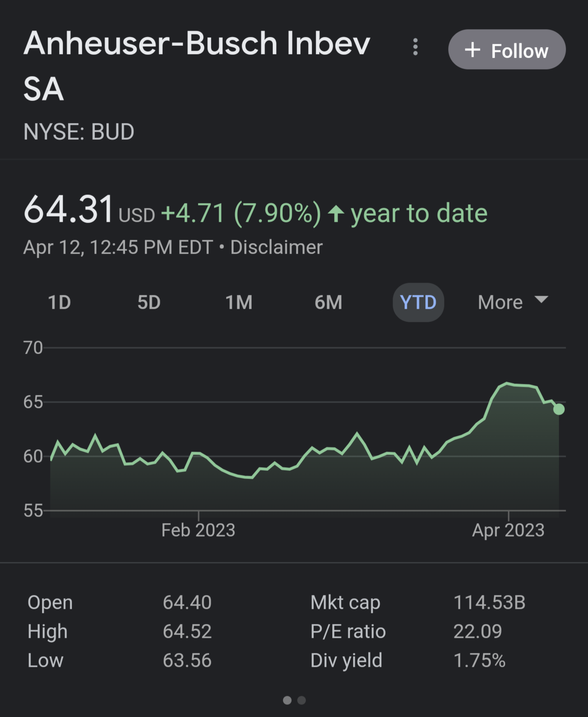Click the P/E ratio value 22.09
The height and width of the screenshot is (717, 588).
click(x=478, y=631)
